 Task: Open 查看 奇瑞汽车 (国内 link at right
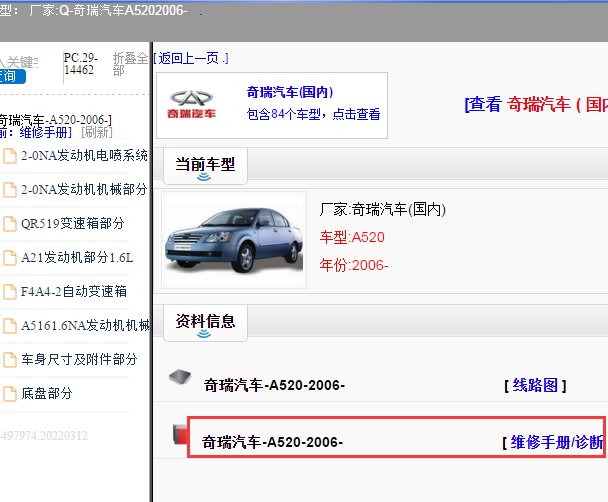click(x=536, y=104)
